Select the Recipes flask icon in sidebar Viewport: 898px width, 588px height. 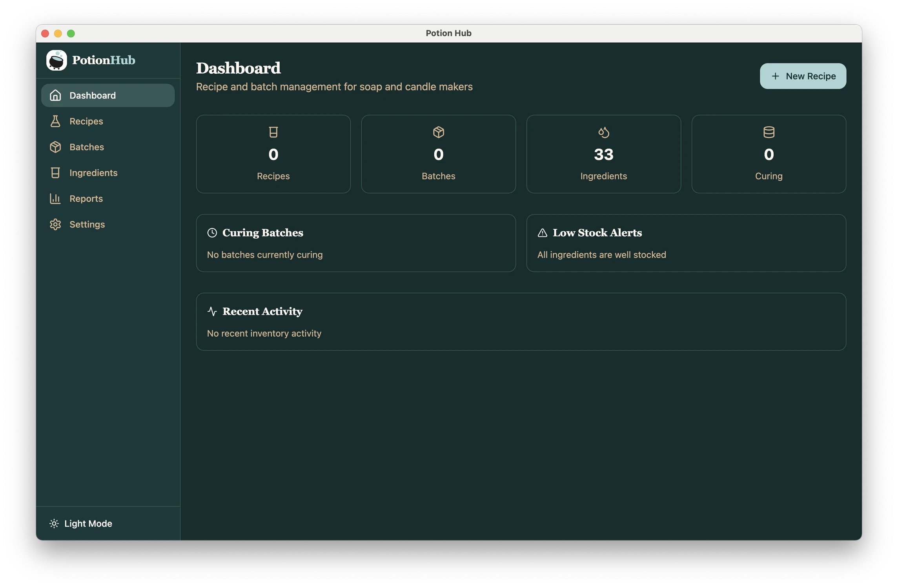55,121
